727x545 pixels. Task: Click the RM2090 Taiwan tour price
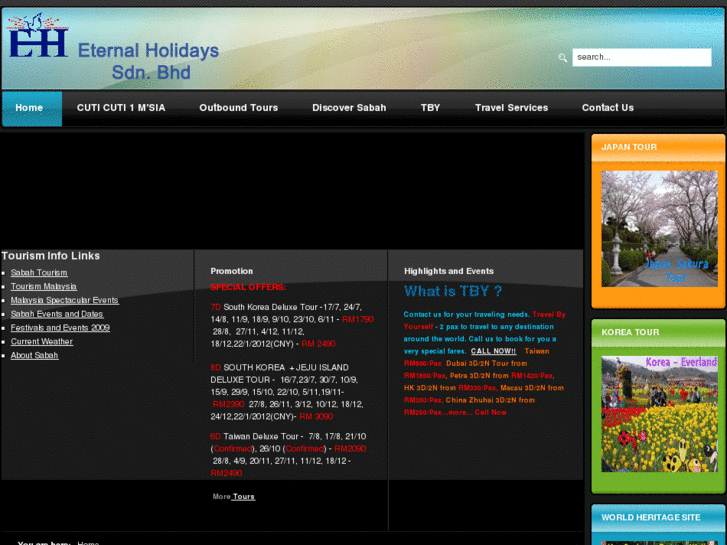coord(350,449)
